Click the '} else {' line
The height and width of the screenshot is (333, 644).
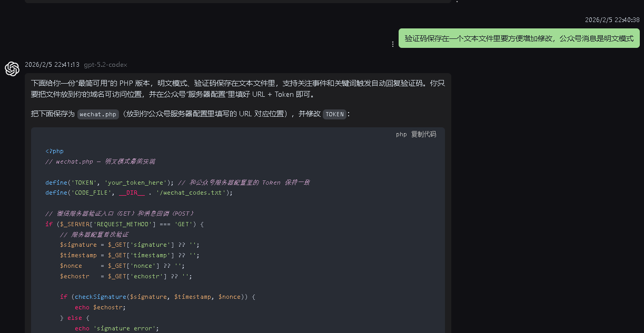[75, 318]
